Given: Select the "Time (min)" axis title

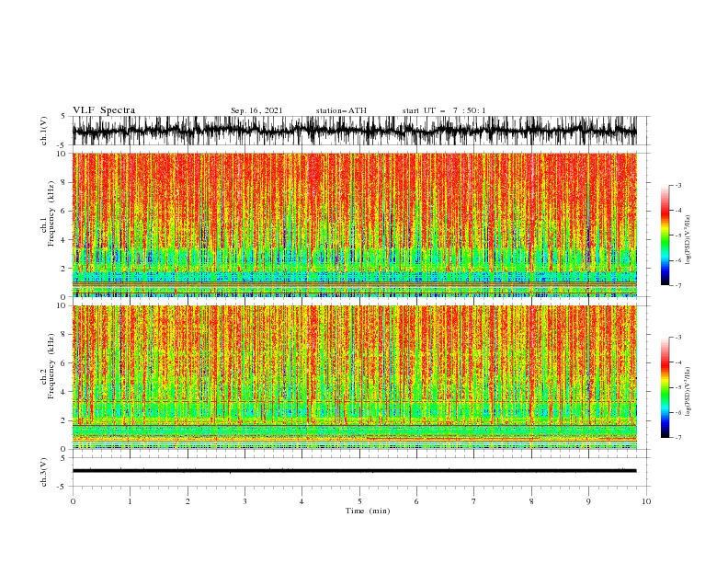Looking at the screenshot, I should pos(368,511).
